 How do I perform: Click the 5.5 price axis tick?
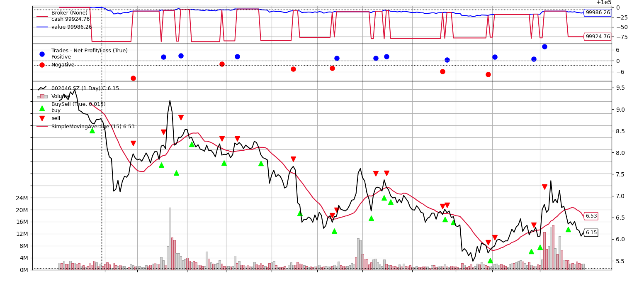[621, 261]
